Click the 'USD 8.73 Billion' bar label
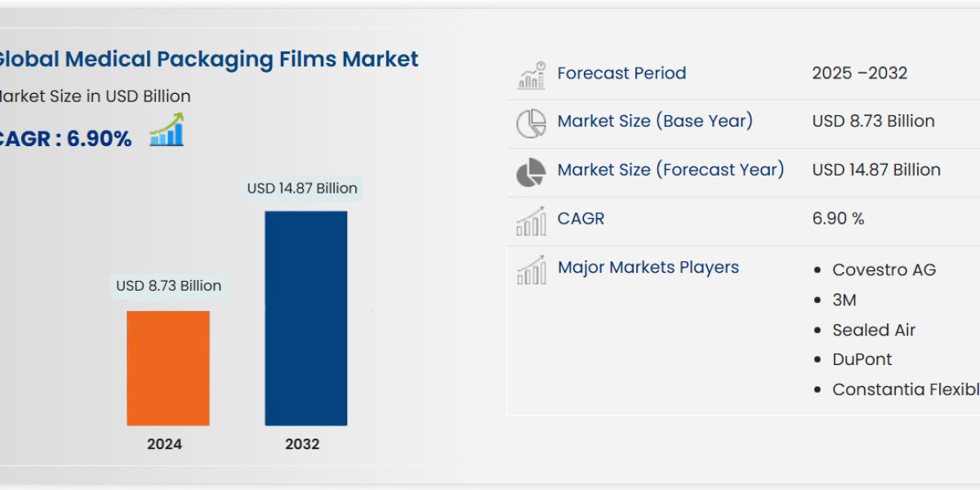The height and width of the screenshot is (490, 980). coord(168,286)
